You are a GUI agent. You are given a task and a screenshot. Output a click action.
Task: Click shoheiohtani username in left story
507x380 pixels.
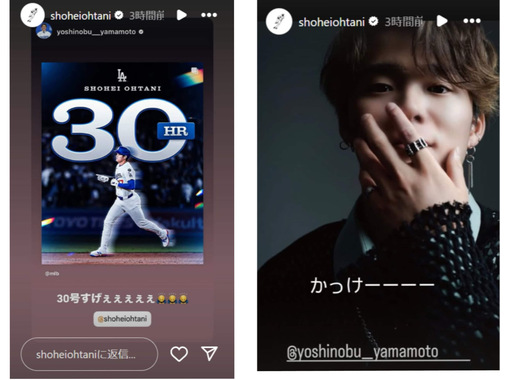click(80, 16)
